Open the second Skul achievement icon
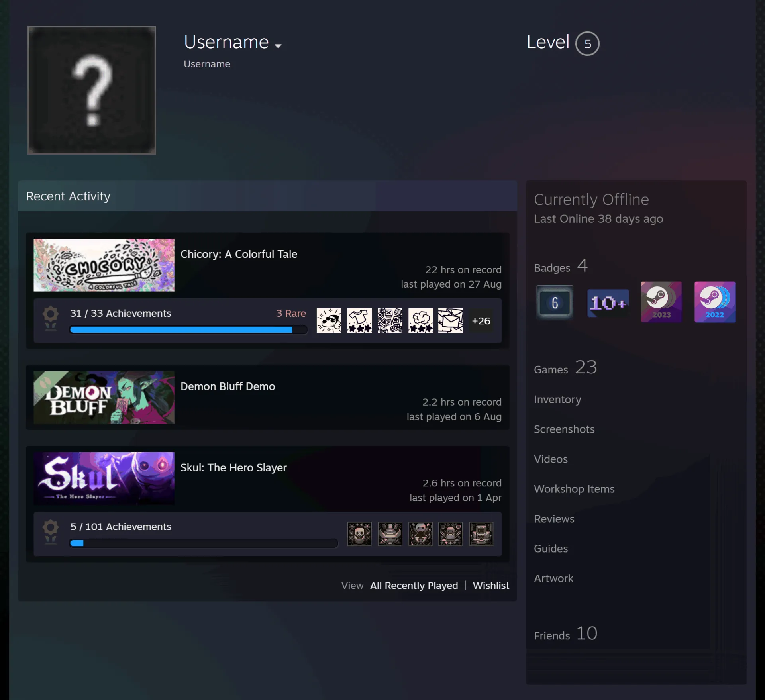This screenshot has height=700, width=765. [x=390, y=534]
